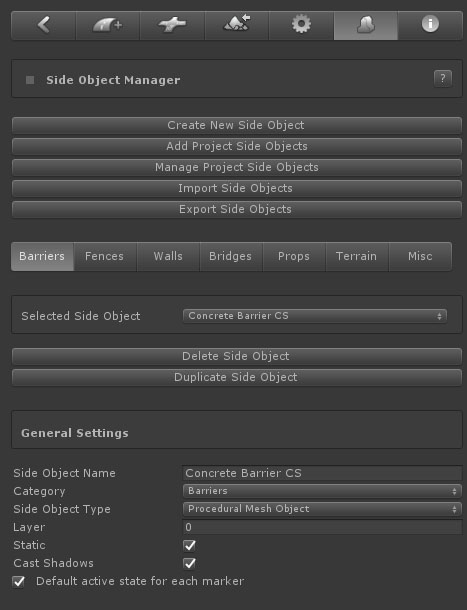
Task: Uncheck Default active state for each marker
Action: tap(18, 582)
